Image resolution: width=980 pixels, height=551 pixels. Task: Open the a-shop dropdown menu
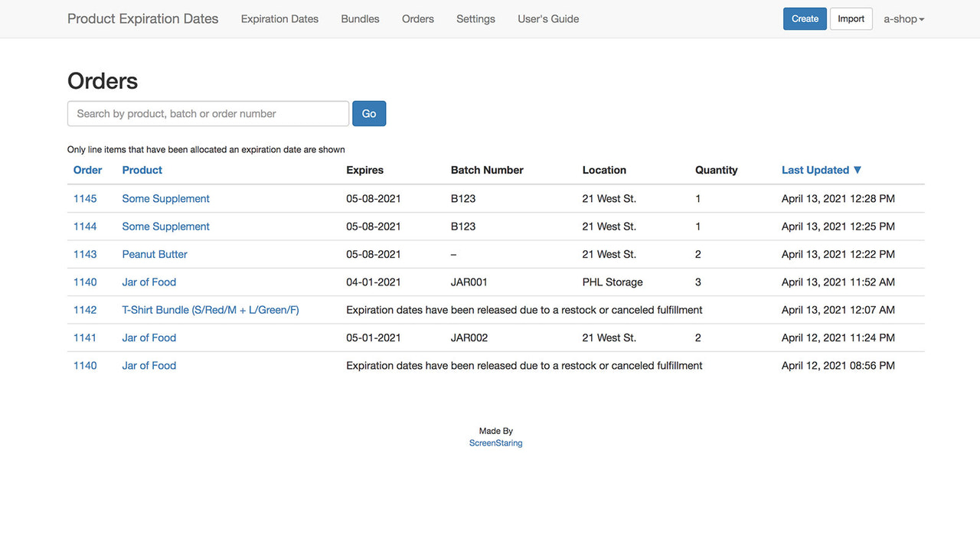coord(903,18)
